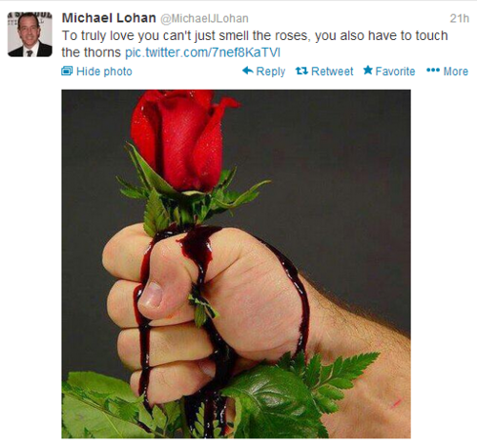This screenshot has height=448, width=477.
Task: Open the rose photo attachment
Action: pyautogui.click(x=236, y=264)
